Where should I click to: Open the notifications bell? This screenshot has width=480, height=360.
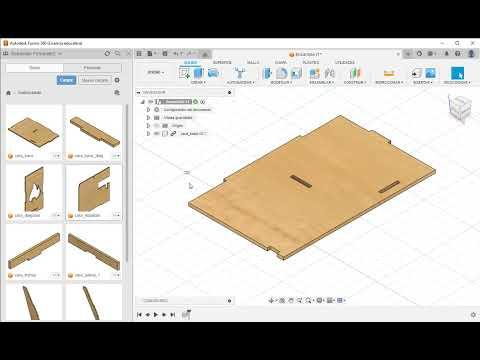pyautogui.click(x=447, y=53)
